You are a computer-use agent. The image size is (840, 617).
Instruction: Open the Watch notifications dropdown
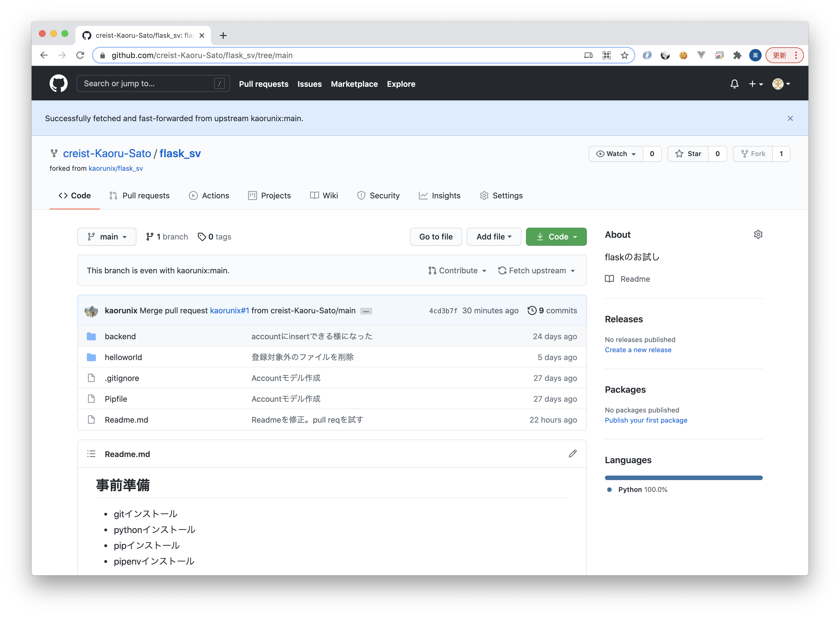[616, 154]
